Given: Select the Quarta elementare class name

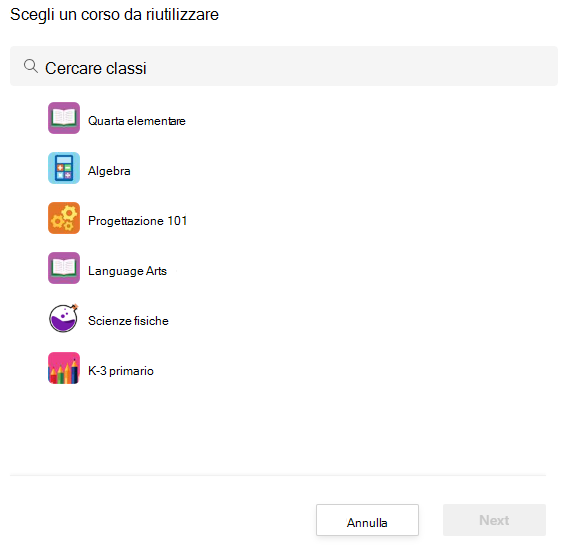Looking at the screenshot, I should coord(137,121).
